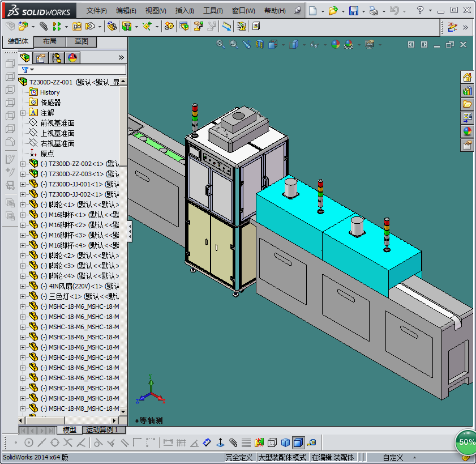Click the Save floppy disk icon
Screen dimensions: 476x464
[353, 11]
